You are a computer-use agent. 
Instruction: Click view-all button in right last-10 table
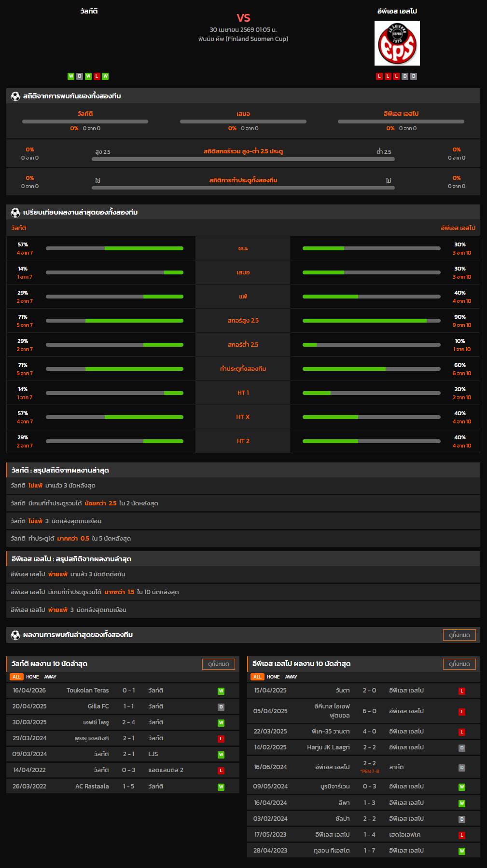coord(459,664)
